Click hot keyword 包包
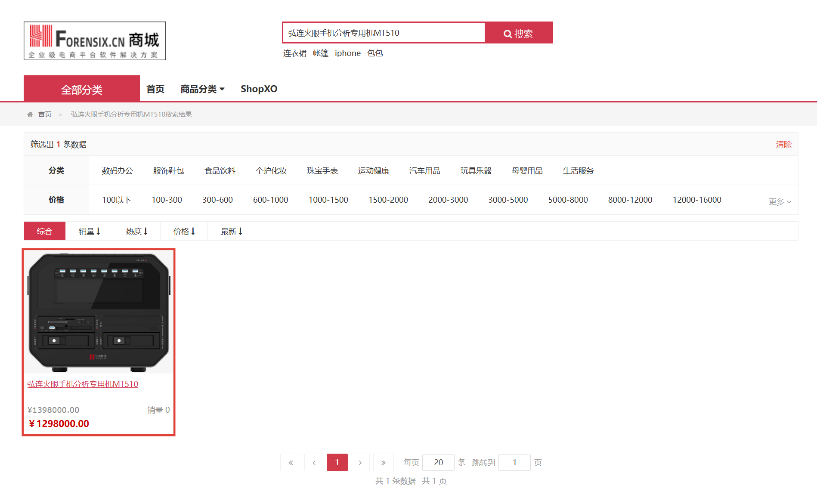 375,53
